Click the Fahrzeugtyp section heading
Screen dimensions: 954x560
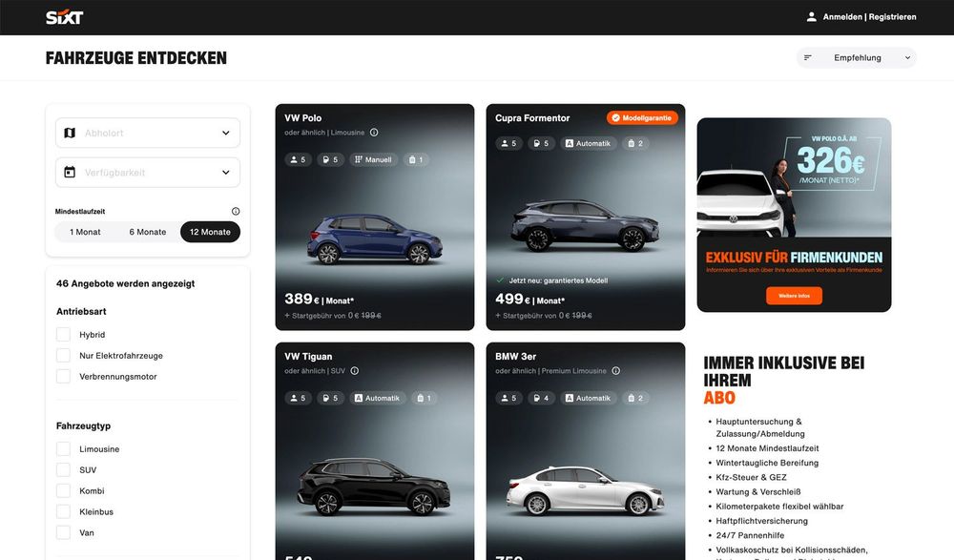[83, 425]
